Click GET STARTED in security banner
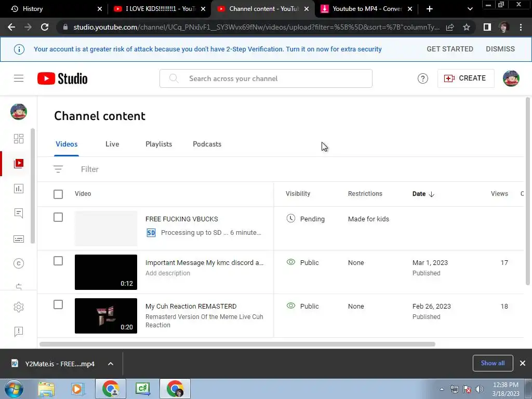 click(449, 49)
